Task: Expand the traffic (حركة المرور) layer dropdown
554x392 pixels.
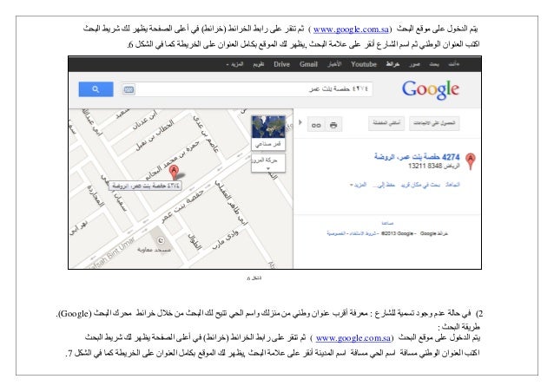Action: 268,163
